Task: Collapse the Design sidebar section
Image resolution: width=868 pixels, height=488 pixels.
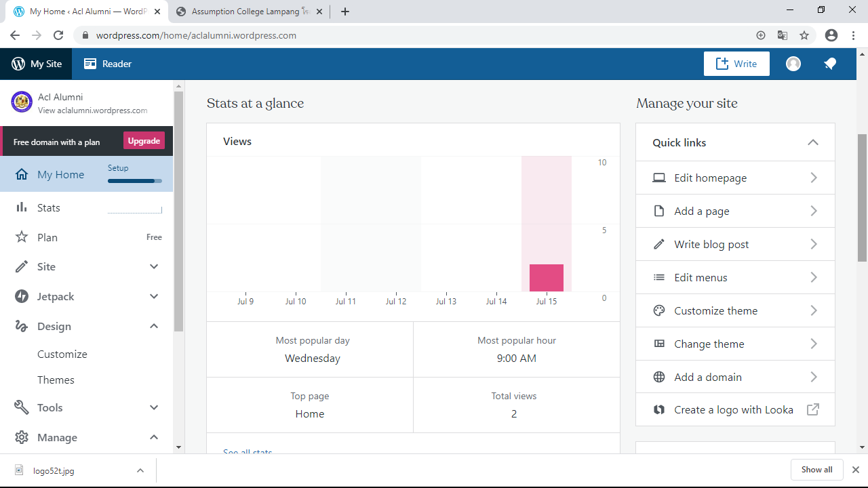Action: click(154, 327)
